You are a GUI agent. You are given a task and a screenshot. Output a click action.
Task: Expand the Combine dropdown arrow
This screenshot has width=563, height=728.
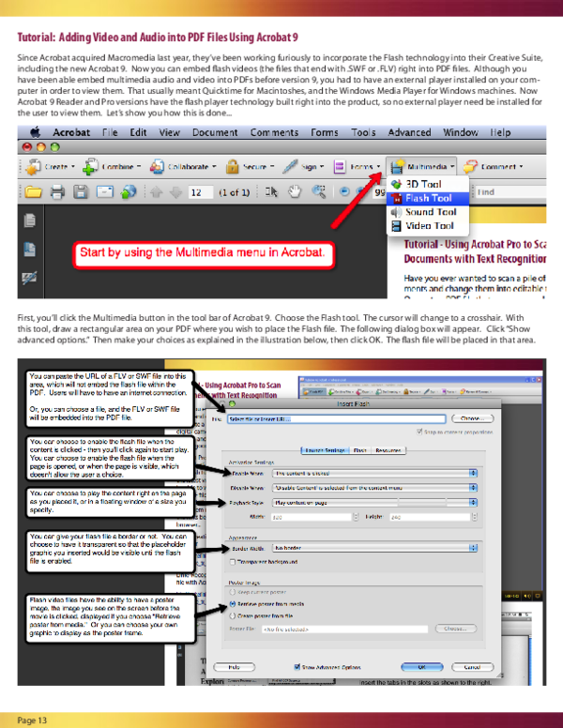point(139,167)
